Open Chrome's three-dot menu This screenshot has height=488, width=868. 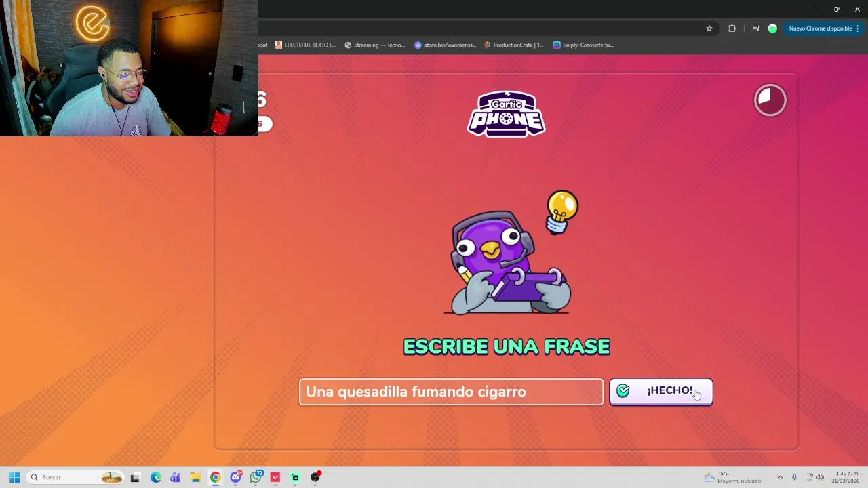click(858, 28)
